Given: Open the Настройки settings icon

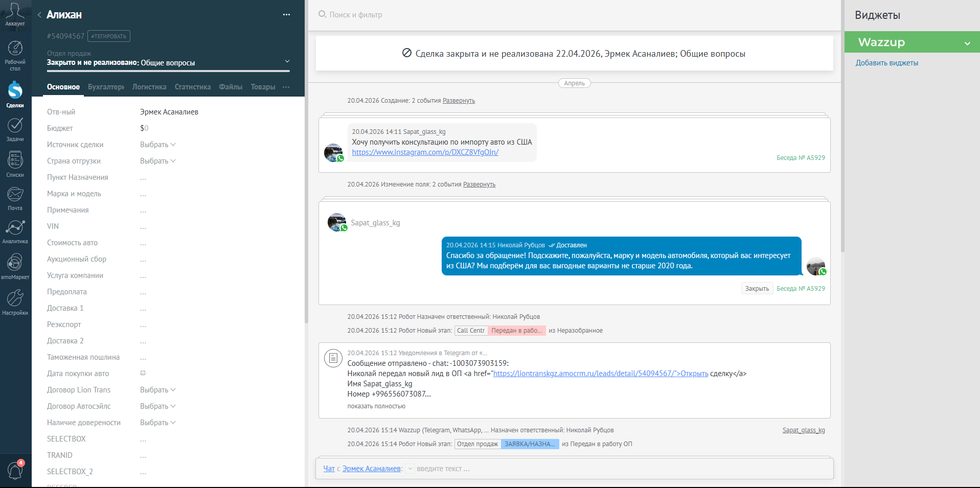Looking at the screenshot, I should point(15,298).
